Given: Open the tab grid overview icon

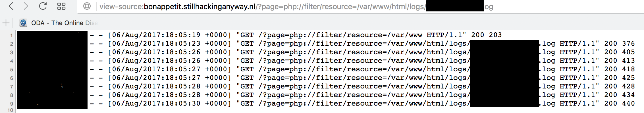Looking at the screenshot, I should [x=61, y=6].
